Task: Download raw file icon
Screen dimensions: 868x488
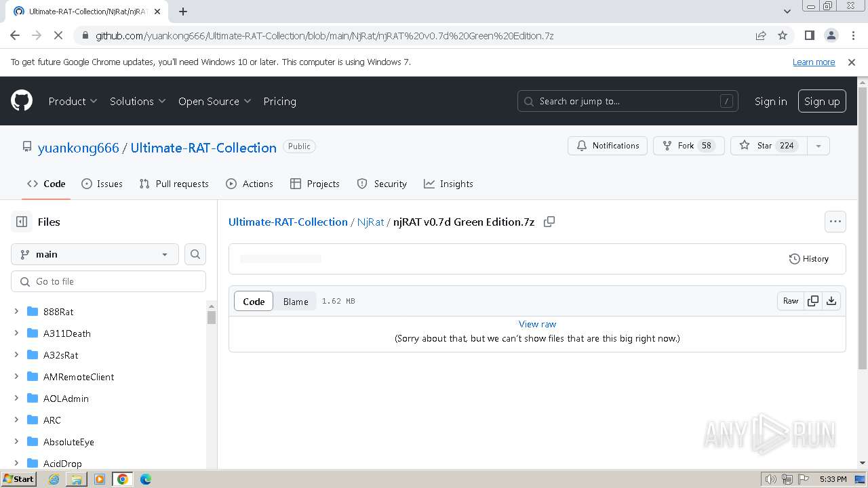Action: [x=831, y=301]
